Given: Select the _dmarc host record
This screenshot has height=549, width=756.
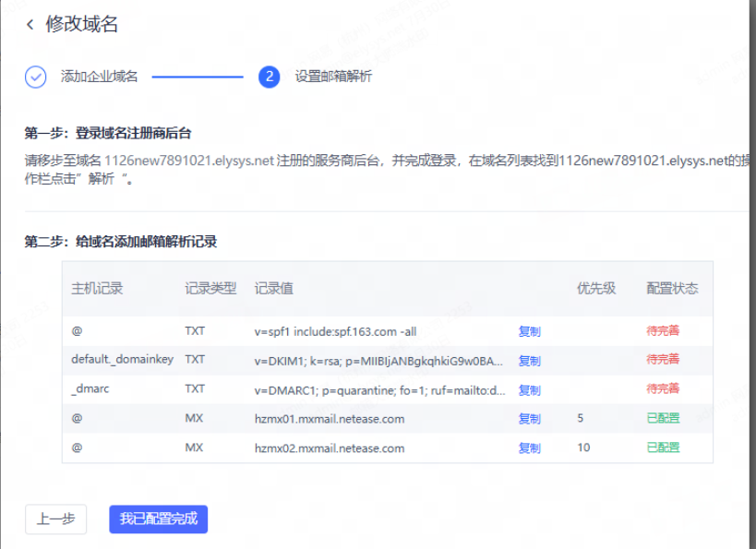Looking at the screenshot, I should pos(90,389).
